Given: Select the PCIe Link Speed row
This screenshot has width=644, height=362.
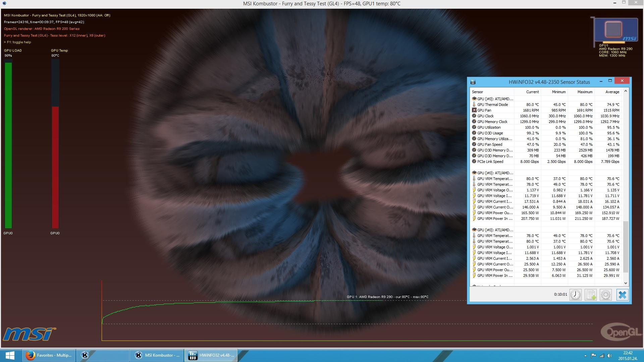Looking at the screenshot, I should point(490,162).
